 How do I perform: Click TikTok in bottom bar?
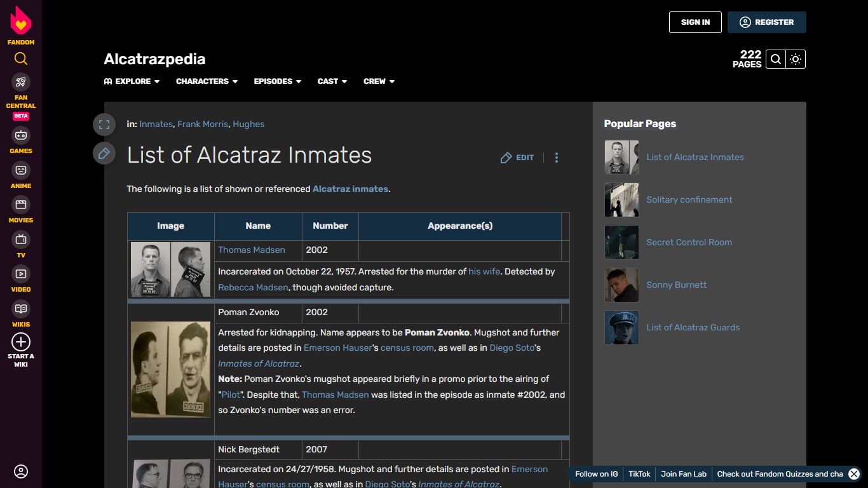(x=639, y=474)
